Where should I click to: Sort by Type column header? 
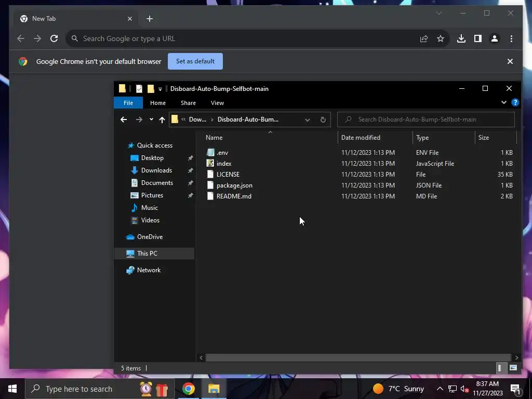click(x=422, y=138)
